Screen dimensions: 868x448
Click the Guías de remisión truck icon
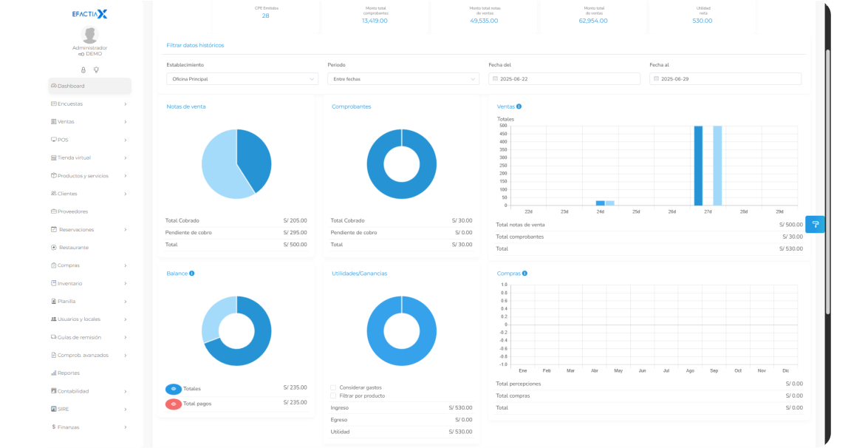(54, 336)
